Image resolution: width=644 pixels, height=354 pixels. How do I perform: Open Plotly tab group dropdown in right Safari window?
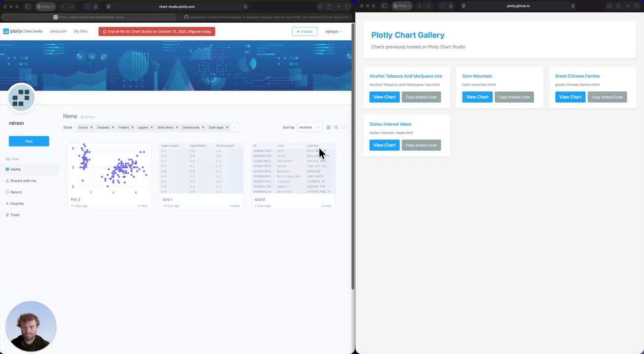[x=402, y=6]
